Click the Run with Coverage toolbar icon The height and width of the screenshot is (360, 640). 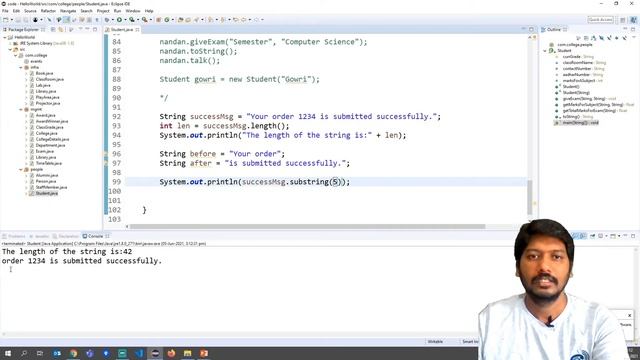(x=131, y=20)
